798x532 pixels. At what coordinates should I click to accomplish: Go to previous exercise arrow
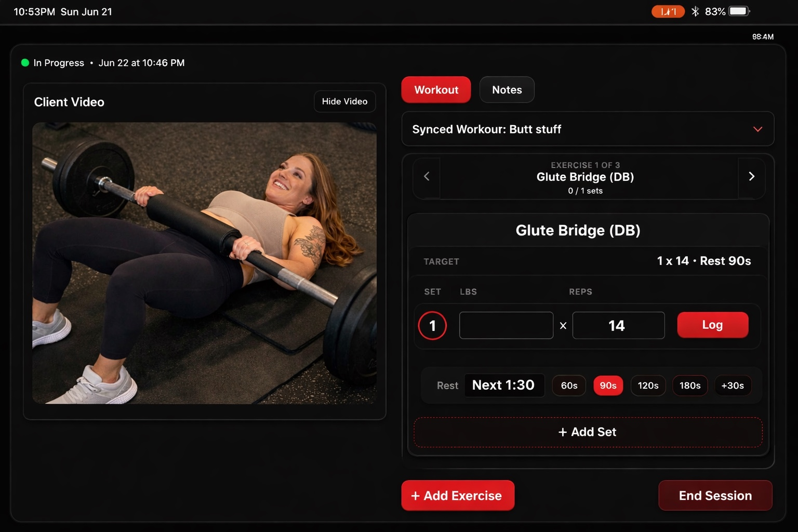tap(427, 177)
